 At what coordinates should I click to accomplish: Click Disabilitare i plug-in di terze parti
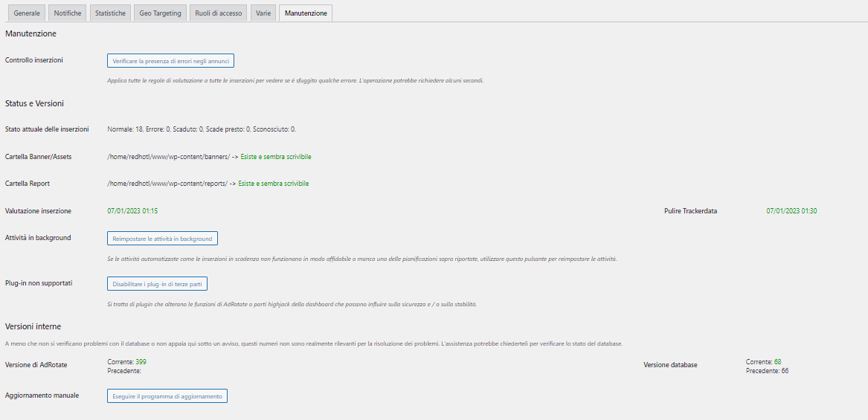click(157, 284)
